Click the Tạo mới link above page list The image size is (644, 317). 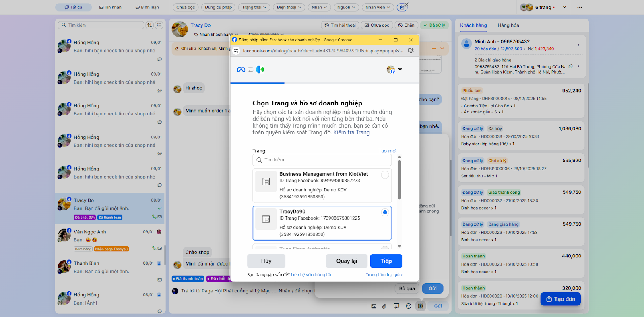tap(388, 151)
